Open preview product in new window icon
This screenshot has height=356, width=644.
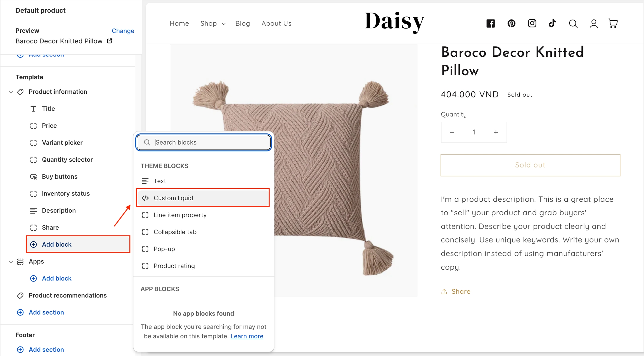click(110, 41)
